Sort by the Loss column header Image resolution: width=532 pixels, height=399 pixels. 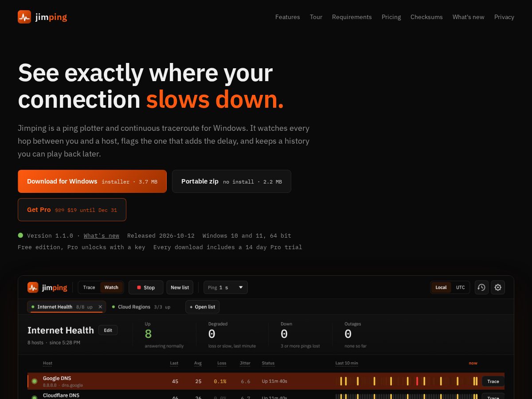(x=222, y=363)
